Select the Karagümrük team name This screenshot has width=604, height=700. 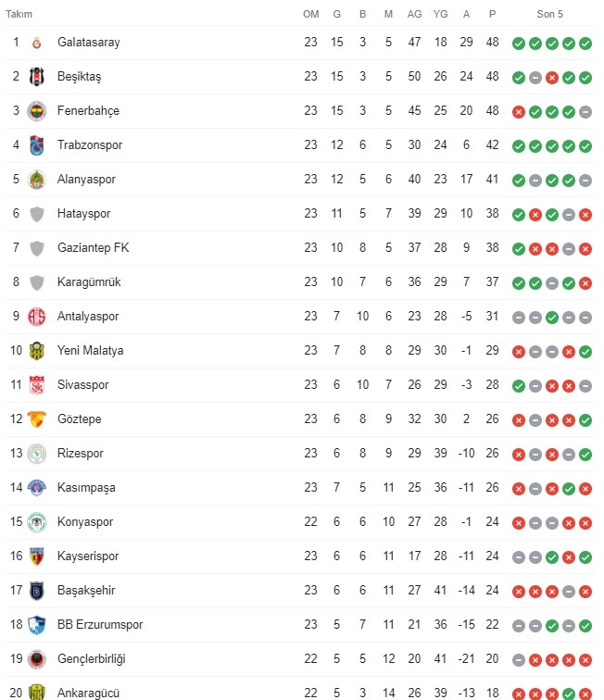[x=89, y=282]
